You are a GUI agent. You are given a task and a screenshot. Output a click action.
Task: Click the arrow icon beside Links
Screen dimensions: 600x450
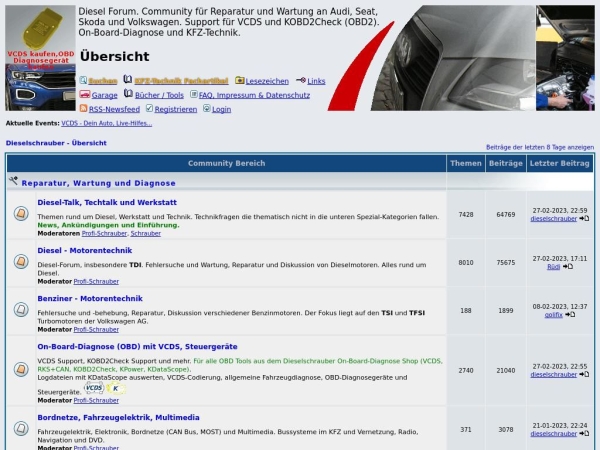[x=301, y=80]
